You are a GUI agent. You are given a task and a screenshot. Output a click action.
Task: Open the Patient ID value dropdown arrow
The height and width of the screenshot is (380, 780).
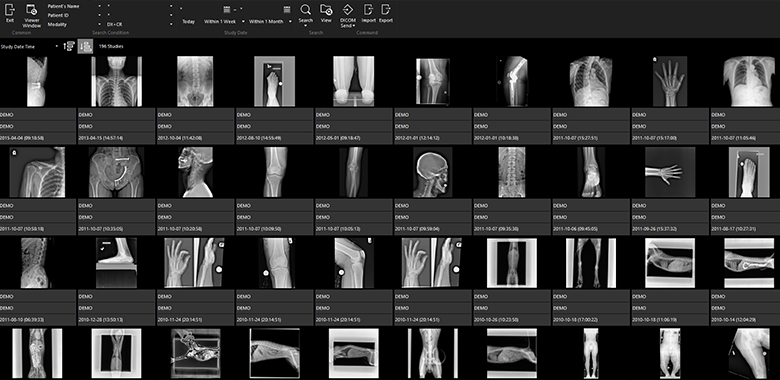(171, 15)
